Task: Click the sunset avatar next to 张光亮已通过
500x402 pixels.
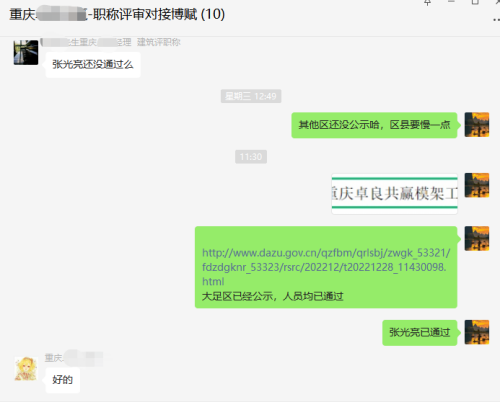Action: click(477, 332)
